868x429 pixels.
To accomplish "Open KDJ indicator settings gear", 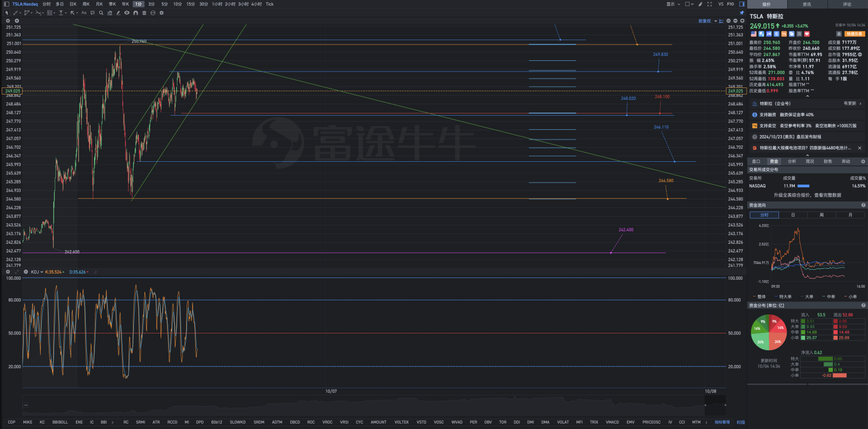I will tap(8, 272).
